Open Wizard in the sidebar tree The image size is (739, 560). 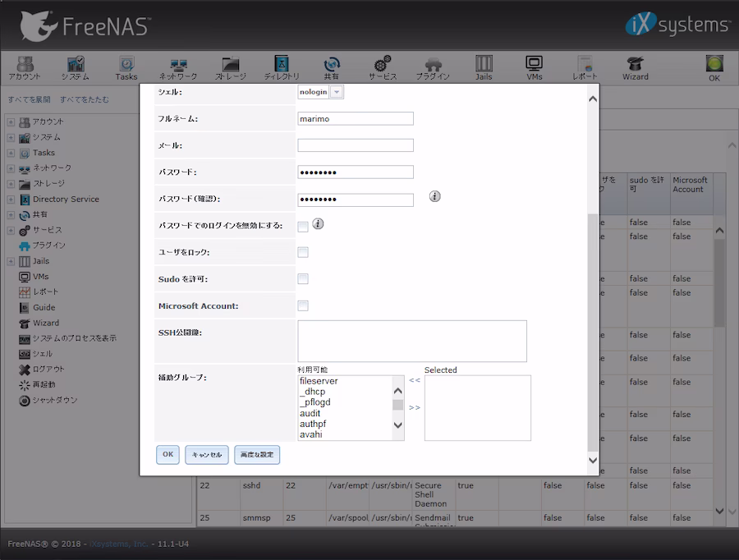coord(46,323)
